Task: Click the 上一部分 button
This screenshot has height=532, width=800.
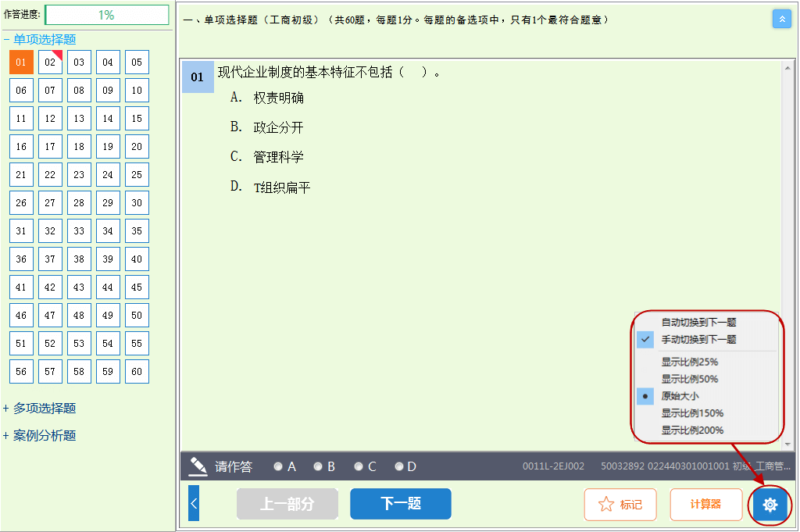Action: (287, 504)
